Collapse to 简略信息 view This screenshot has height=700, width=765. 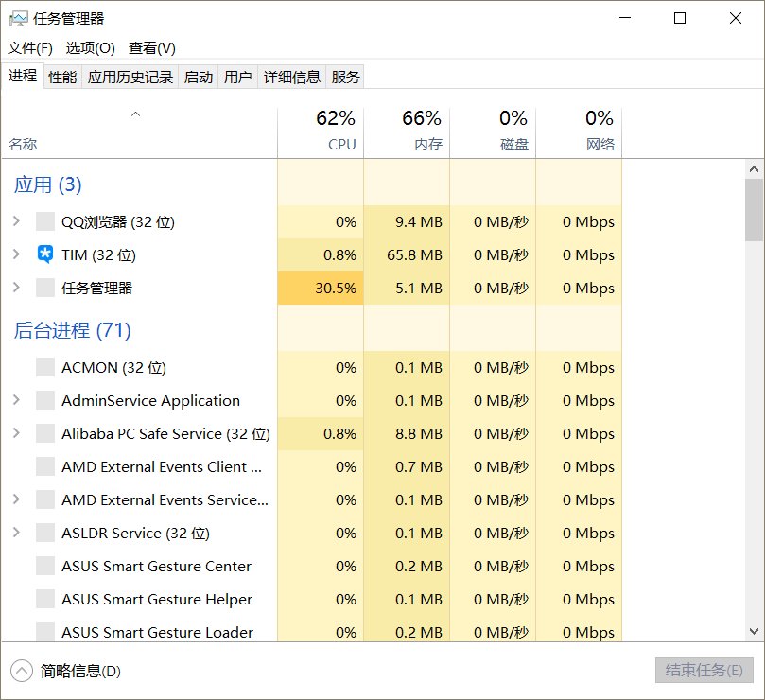point(75,670)
